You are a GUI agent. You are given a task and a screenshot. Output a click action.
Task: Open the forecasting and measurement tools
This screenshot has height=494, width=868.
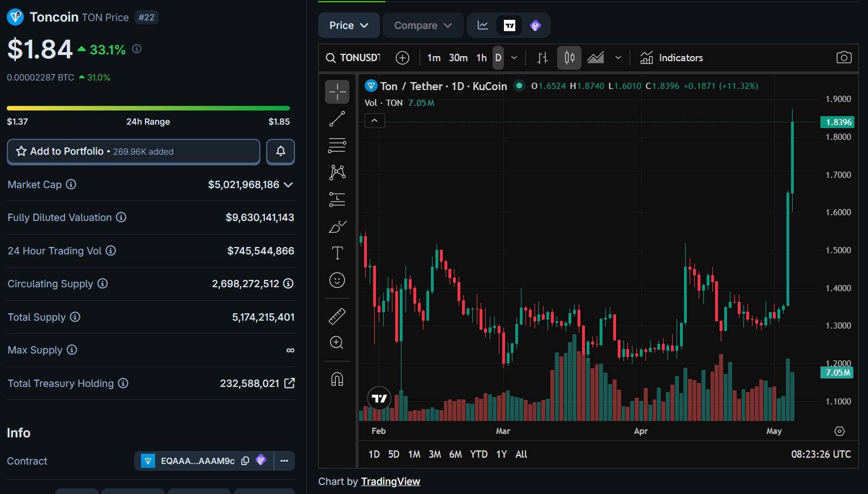337,199
